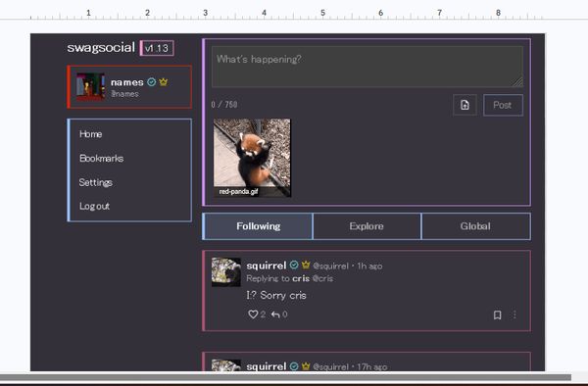Click the 'I:? Sorry cris' post text
Image resolution: width=588 pixels, height=386 pixels.
point(276,295)
